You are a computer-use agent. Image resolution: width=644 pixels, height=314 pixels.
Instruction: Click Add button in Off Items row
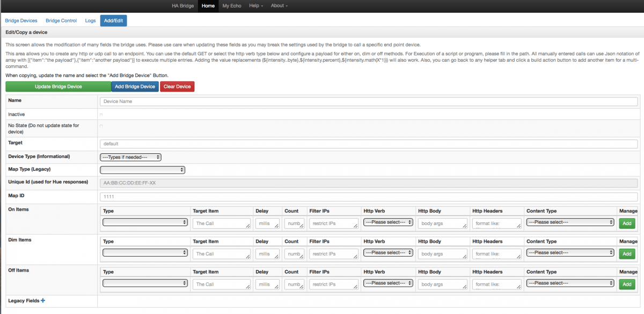pyautogui.click(x=626, y=284)
